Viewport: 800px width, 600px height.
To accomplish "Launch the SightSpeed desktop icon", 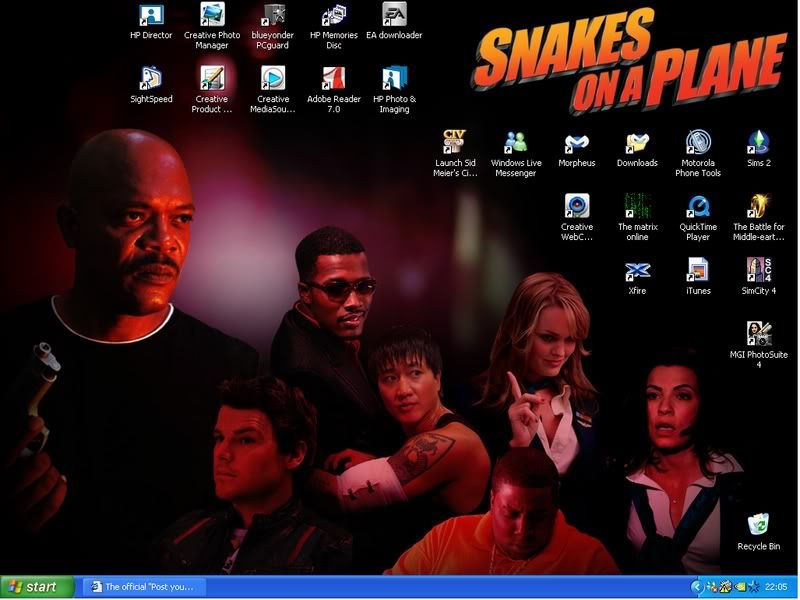I will coord(151,78).
